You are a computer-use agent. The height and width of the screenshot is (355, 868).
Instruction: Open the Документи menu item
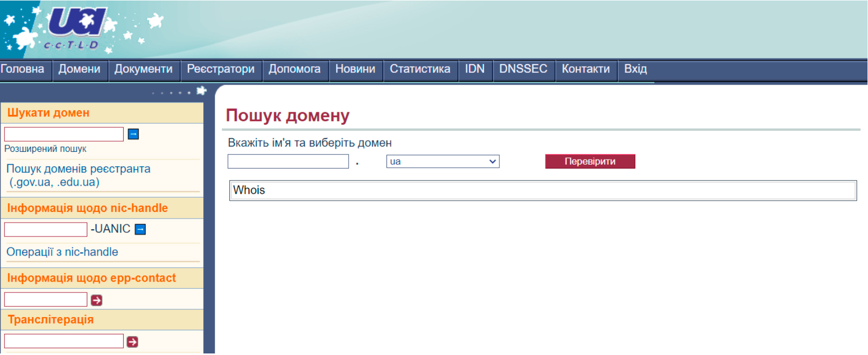144,69
